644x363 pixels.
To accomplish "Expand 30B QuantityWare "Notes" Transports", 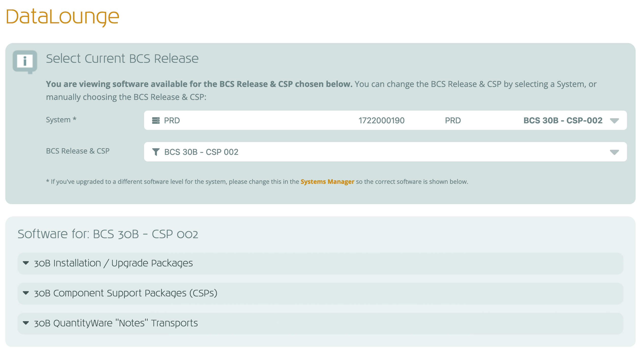I will click(320, 323).
